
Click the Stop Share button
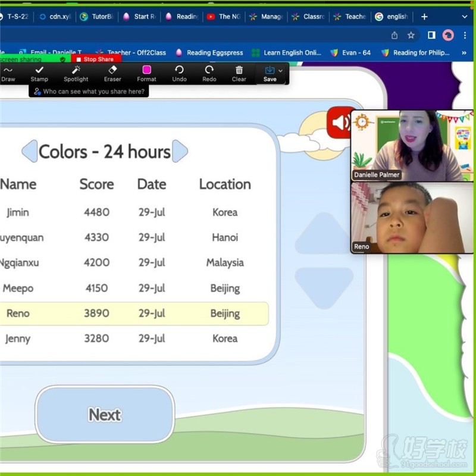[95, 59]
